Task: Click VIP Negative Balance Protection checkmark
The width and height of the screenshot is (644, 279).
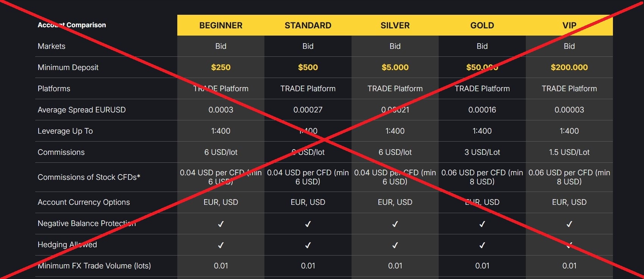Action: coord(569,224)
